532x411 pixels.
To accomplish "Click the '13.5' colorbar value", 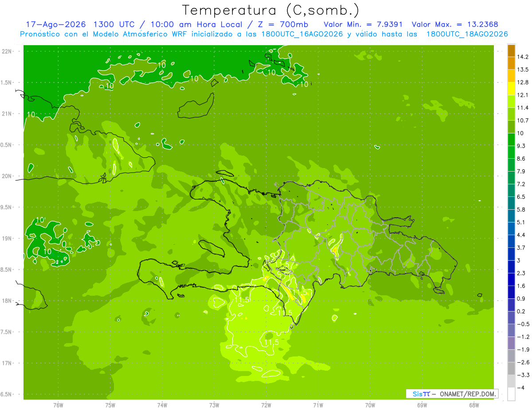I will click(523, 70).
